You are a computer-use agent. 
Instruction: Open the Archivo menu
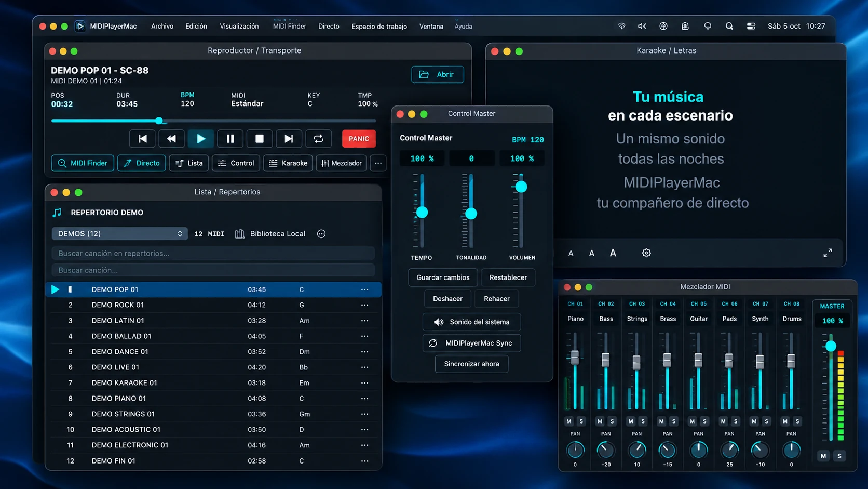click(x=162, y=26)
